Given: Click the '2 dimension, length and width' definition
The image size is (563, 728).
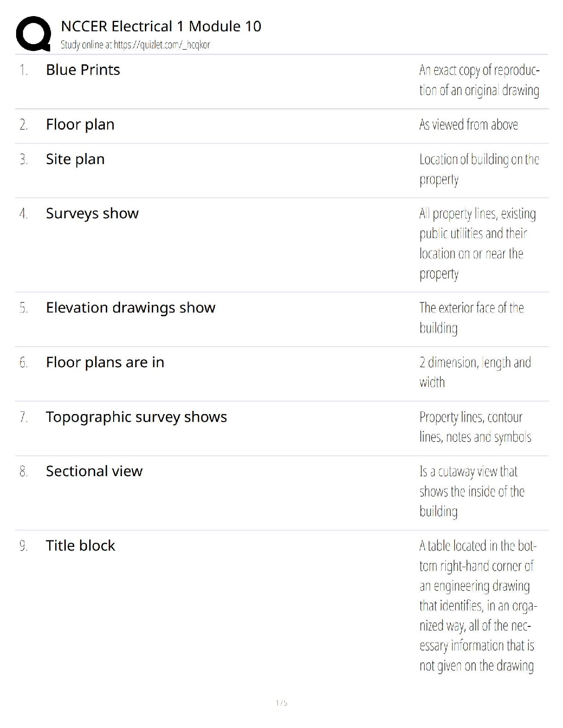Looking at the screenshot, I should [x=475, y=372].
